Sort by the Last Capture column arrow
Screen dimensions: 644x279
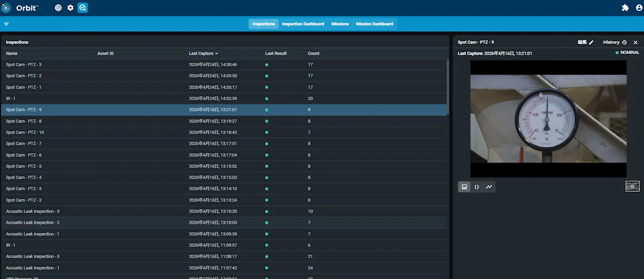216,53
